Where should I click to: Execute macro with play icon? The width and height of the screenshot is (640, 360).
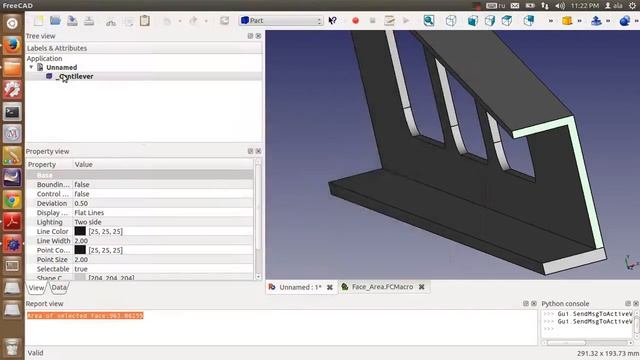coord(406,20)
